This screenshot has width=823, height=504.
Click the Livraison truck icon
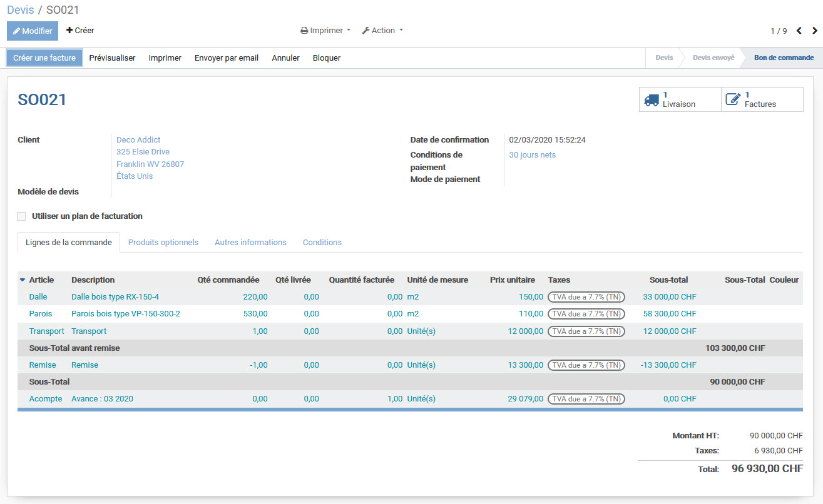[652, 99]
